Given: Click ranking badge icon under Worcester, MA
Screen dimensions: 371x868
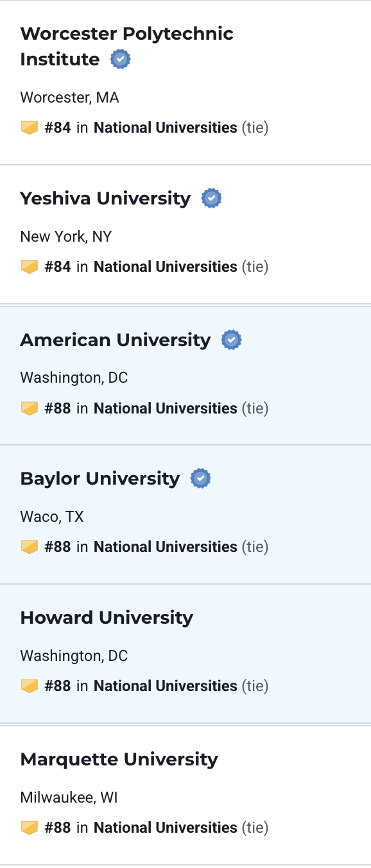Looking at the screenshot, I should [x=30, y=128].
